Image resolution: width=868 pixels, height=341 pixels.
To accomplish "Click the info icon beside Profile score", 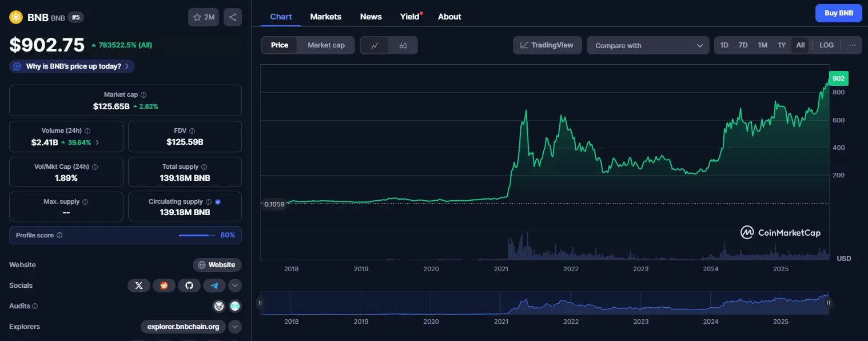I will 59,235.
